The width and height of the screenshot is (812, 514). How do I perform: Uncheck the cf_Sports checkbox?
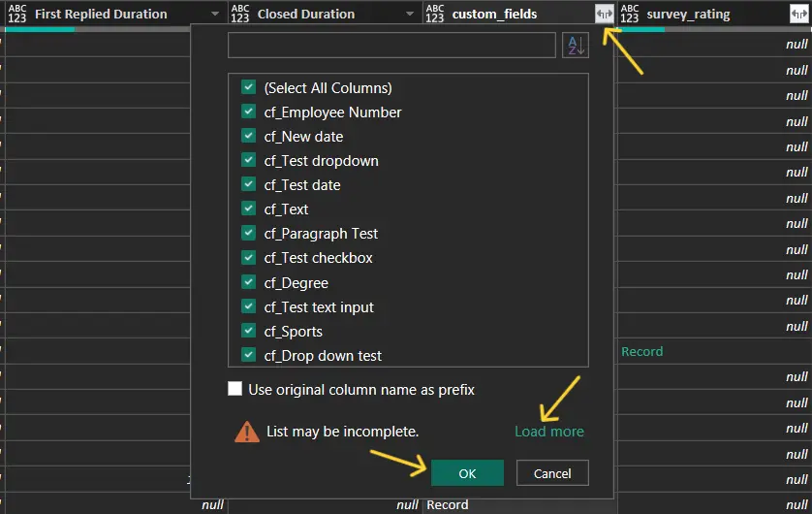point(249,331)
